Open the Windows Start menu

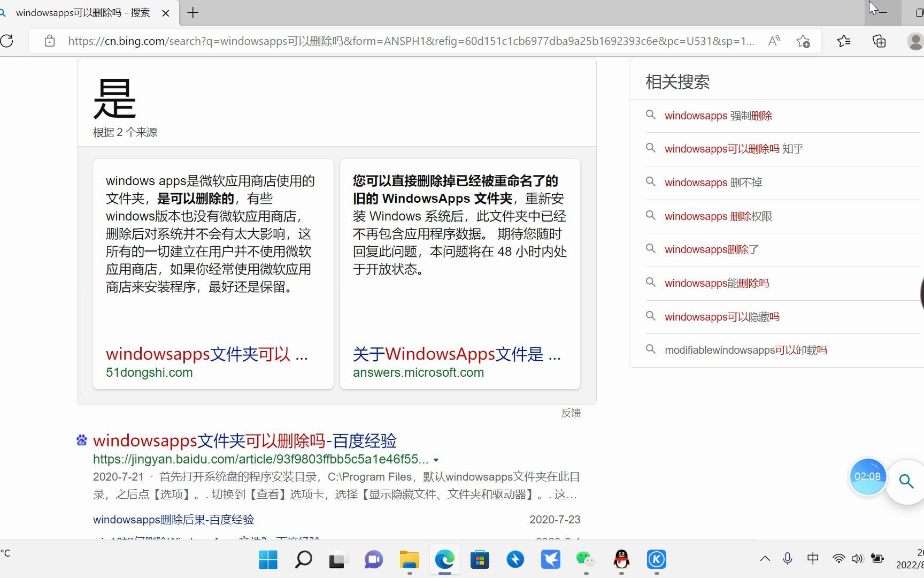tap(268, 560)
